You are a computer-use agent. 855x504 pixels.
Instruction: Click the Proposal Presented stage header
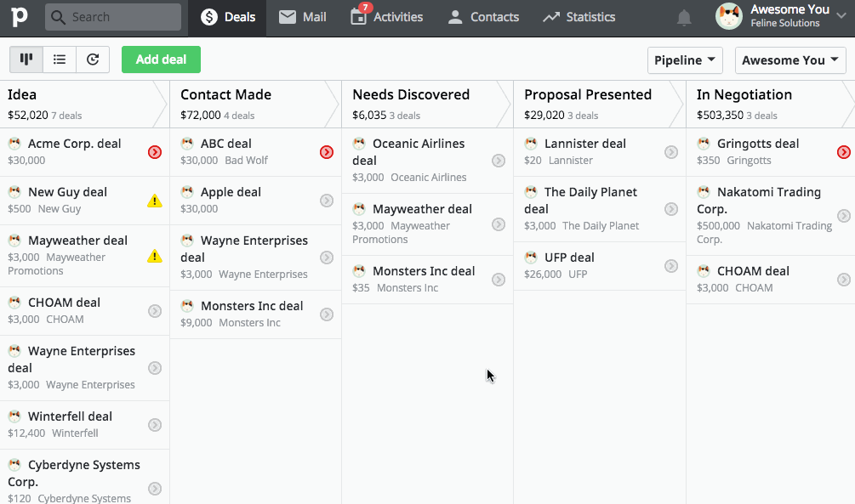pyautogui.click(x=599, y=104)
